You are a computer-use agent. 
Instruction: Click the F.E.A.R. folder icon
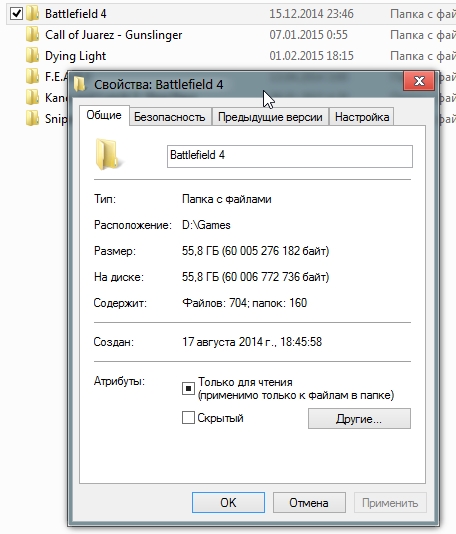pyautogui.click(x=33, y=77)
